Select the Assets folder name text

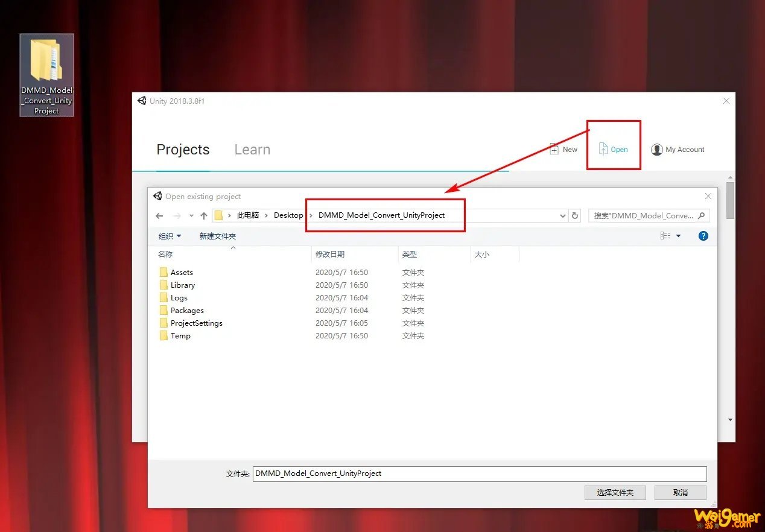pyautogui.click(x=182, y=273)
